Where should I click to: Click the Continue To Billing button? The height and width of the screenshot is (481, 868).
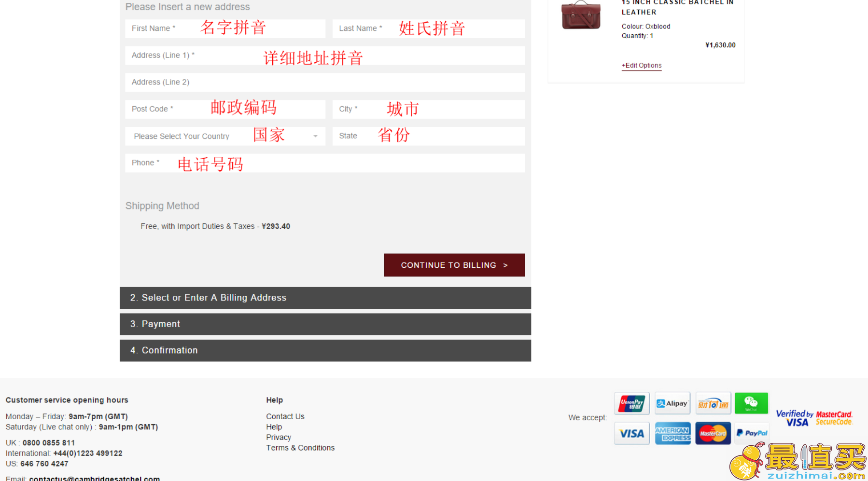tap(454, 265)
